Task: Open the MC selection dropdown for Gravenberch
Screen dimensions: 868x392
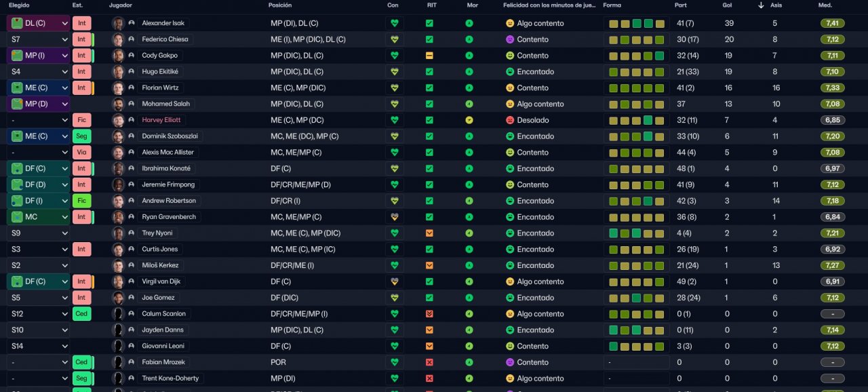Action: point(39,217)
